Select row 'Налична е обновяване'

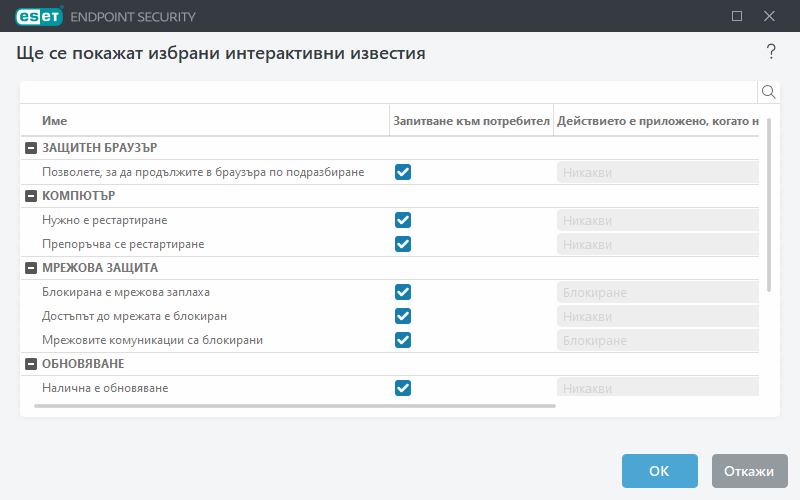click(x=390, y=387)
